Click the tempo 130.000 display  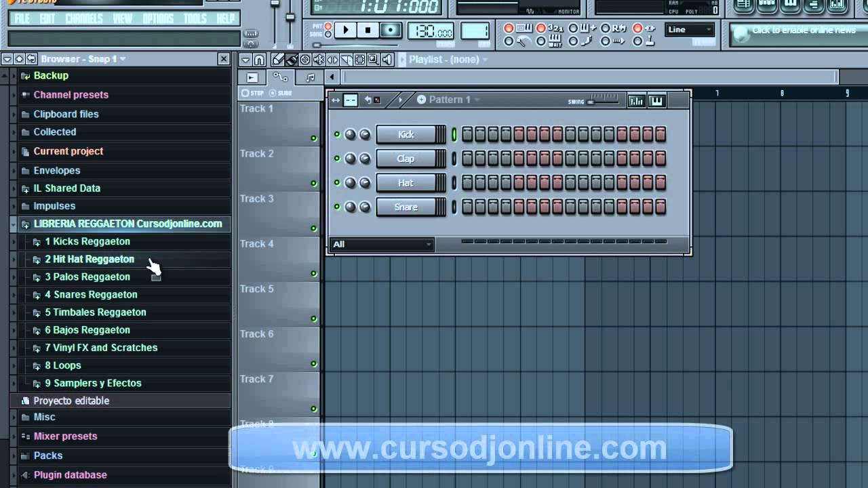(431, 30)
